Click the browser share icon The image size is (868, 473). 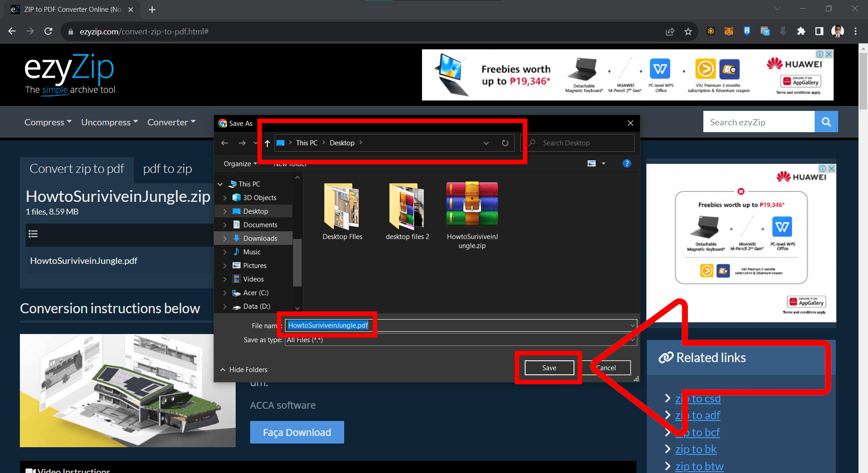click(670, 31)
